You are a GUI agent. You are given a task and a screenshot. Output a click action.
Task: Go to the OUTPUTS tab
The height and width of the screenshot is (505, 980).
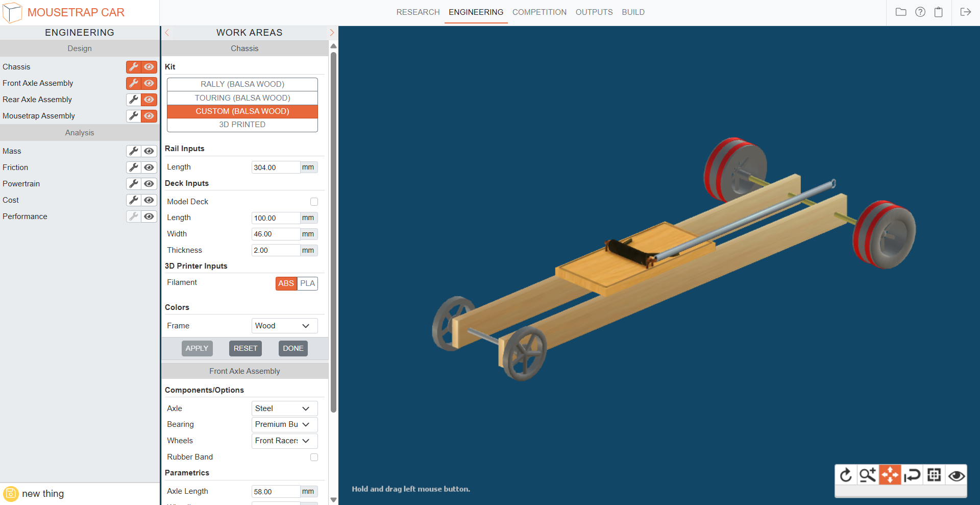pyautogui.click(x=594, y=12)
